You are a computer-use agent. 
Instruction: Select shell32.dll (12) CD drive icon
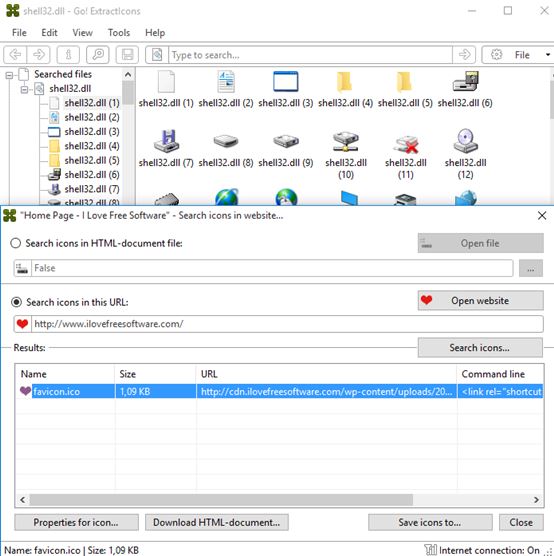(465, 141)
